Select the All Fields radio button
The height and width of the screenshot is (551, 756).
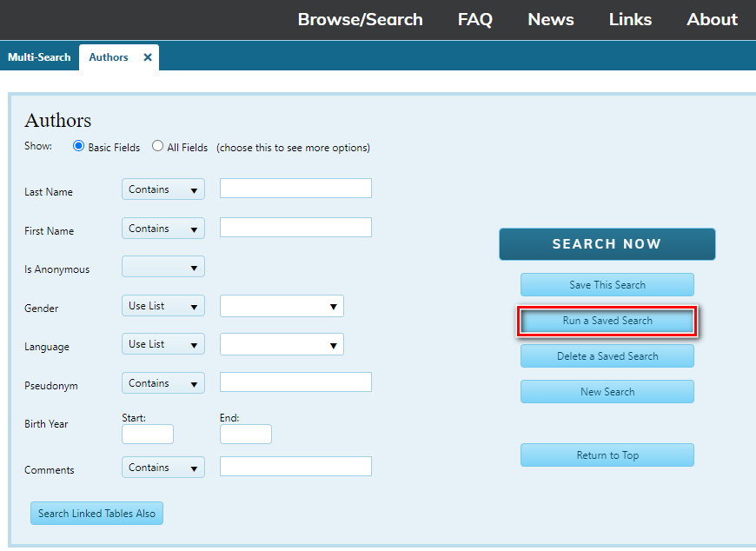157,147
